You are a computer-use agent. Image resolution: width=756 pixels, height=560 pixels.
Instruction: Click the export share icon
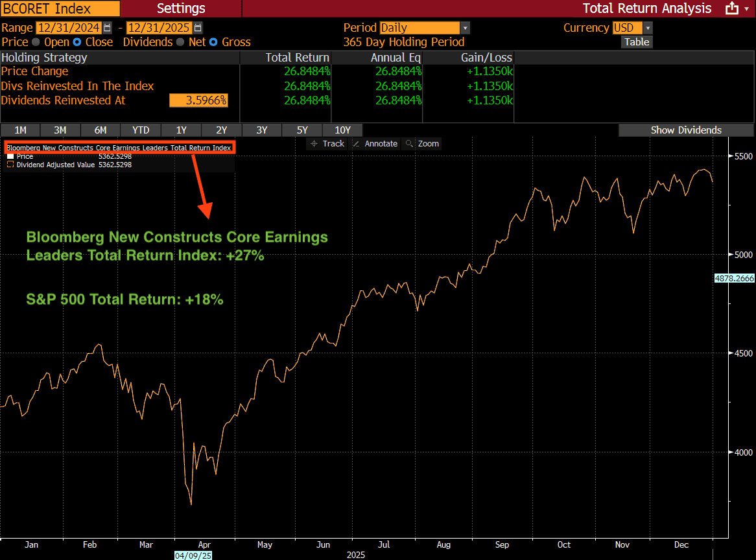[732, 8]
